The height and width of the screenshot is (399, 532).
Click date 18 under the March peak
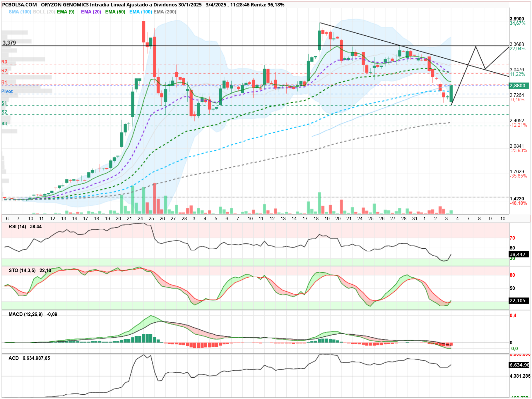tap(316, 219)
